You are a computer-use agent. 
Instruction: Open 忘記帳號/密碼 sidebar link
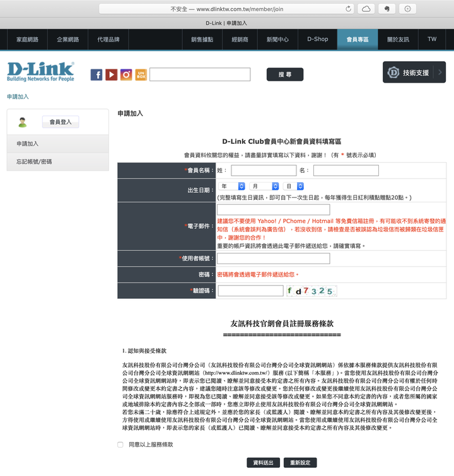(x=58, y=162)
